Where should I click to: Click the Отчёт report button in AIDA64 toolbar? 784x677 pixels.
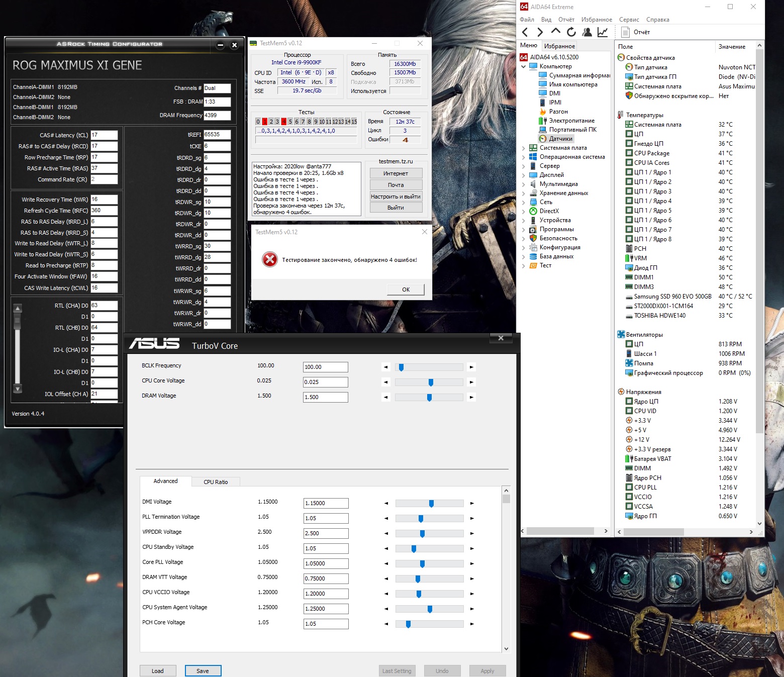636,32
